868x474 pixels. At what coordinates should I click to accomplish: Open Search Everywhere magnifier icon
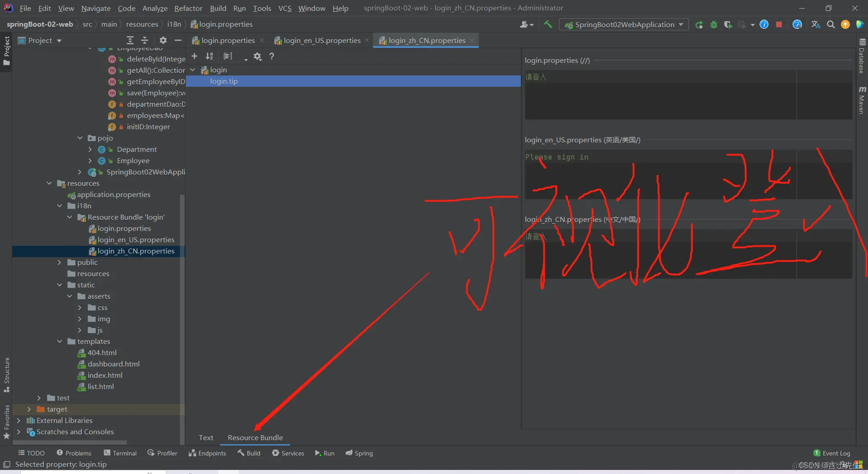tap(830, 24)
